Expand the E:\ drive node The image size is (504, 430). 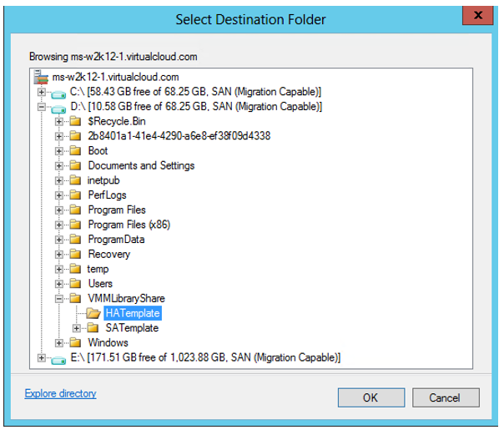41,358
